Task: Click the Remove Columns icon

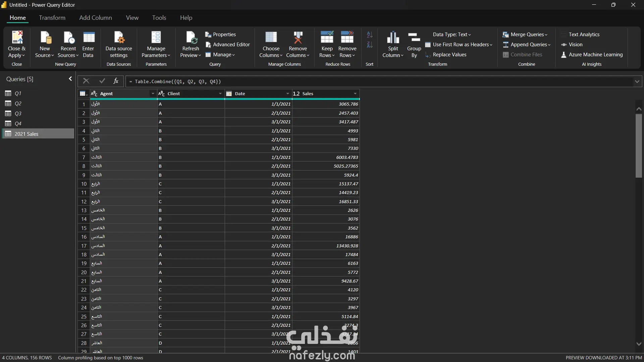Action: point(298,38)
